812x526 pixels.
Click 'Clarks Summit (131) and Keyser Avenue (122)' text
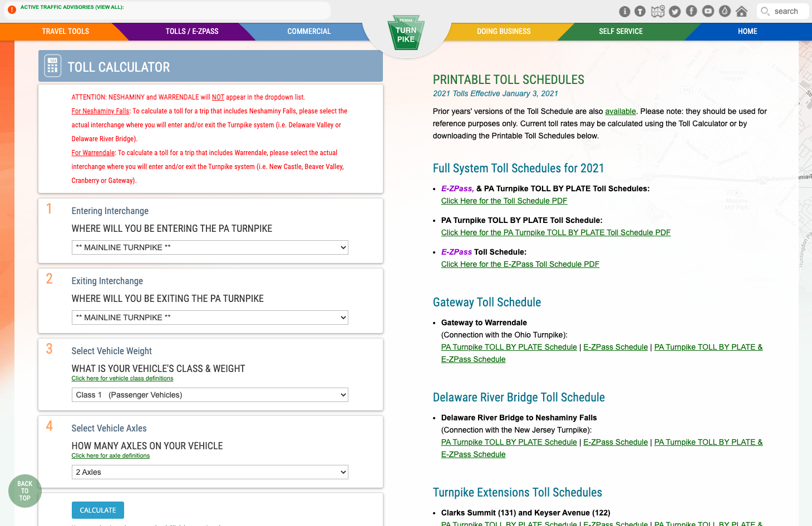pos(526,513)
